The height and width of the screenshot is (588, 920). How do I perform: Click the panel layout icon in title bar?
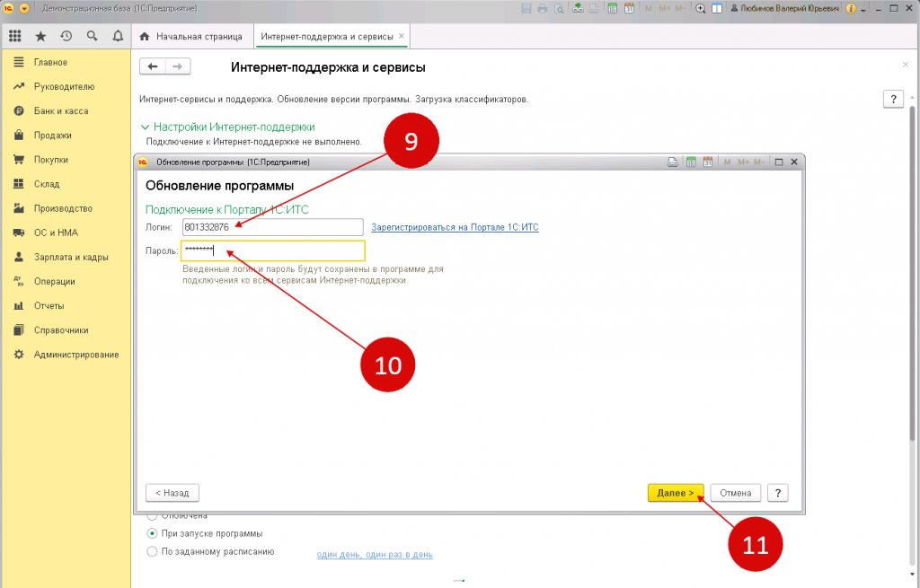[x=717, y=8]
